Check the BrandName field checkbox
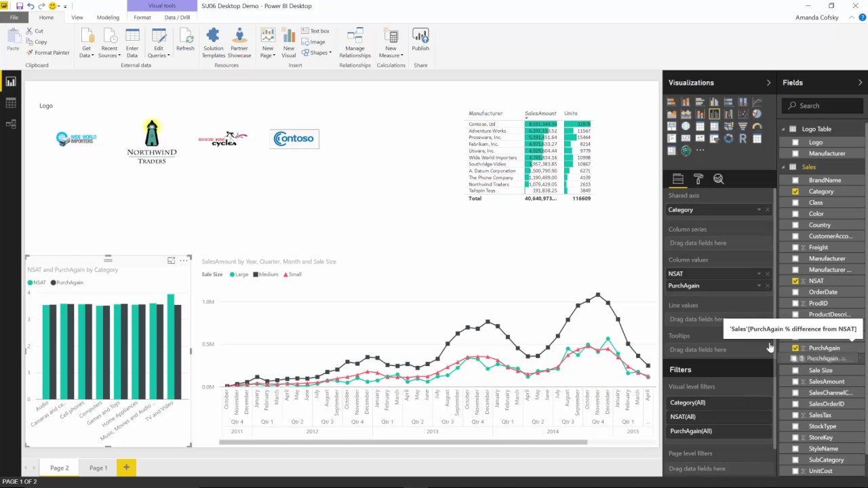The height and width of the screenshot is (488, 868). 795,180
